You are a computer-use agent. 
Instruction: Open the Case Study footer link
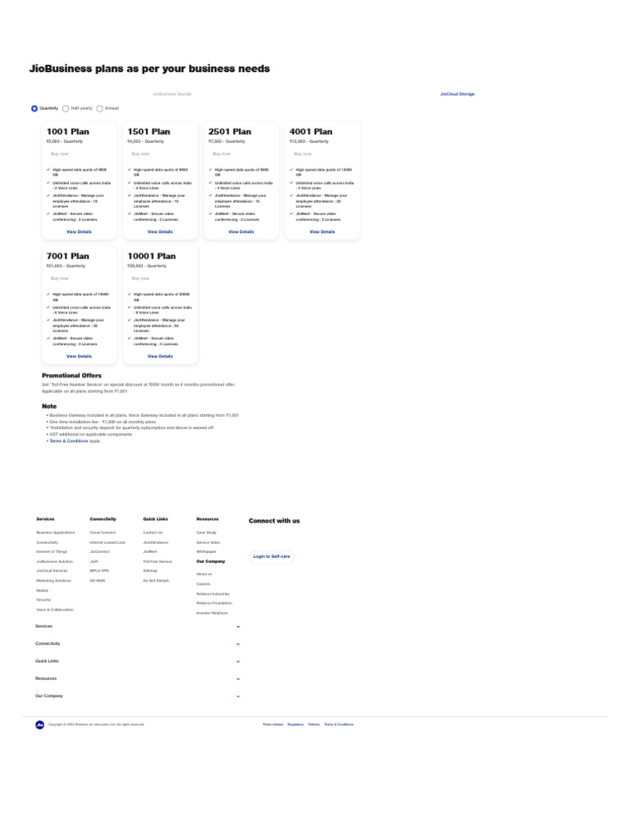tap(206, 532)
